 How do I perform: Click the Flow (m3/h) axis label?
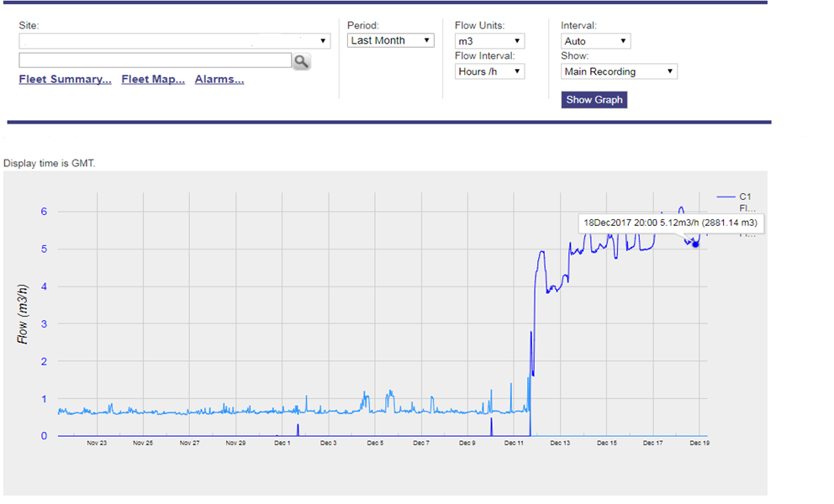[22, 311]
